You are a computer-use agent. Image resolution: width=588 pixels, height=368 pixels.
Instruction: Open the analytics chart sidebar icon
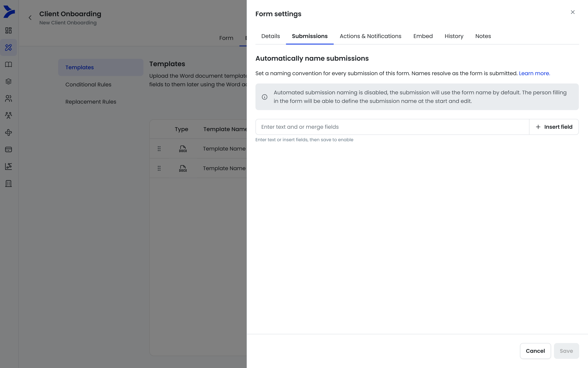(x=9, y=166)
